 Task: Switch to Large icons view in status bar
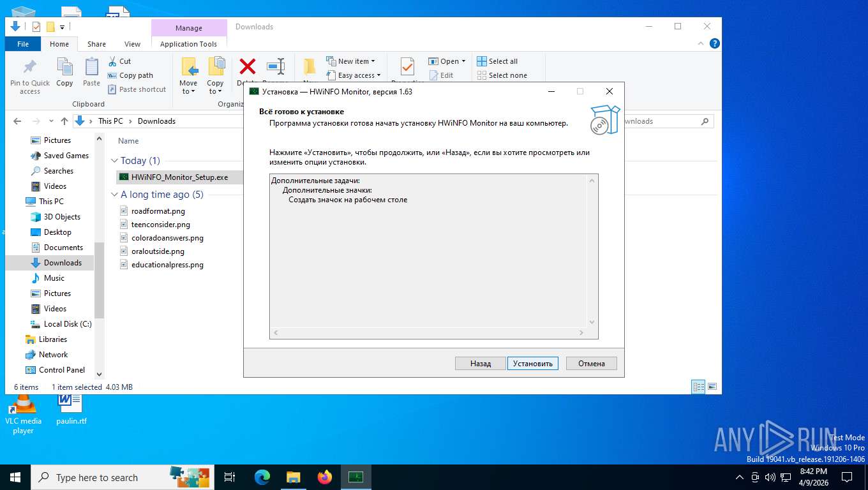(712, 387)
